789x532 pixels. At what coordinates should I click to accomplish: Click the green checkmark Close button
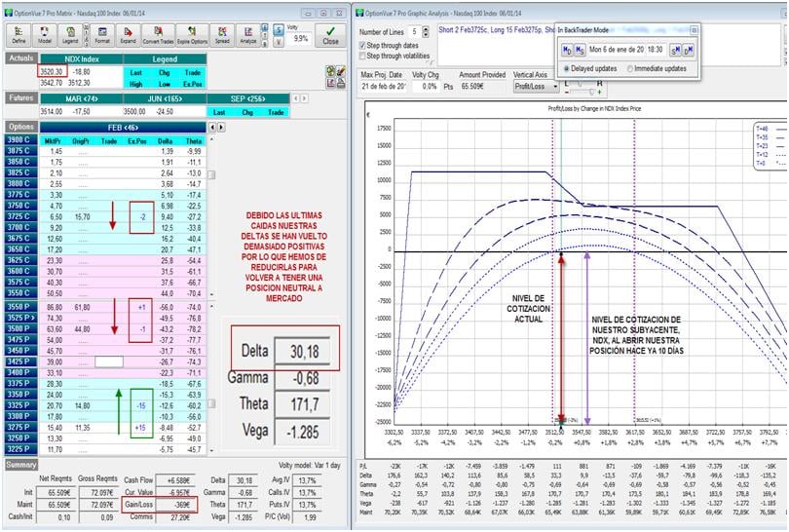click(331, 36)
